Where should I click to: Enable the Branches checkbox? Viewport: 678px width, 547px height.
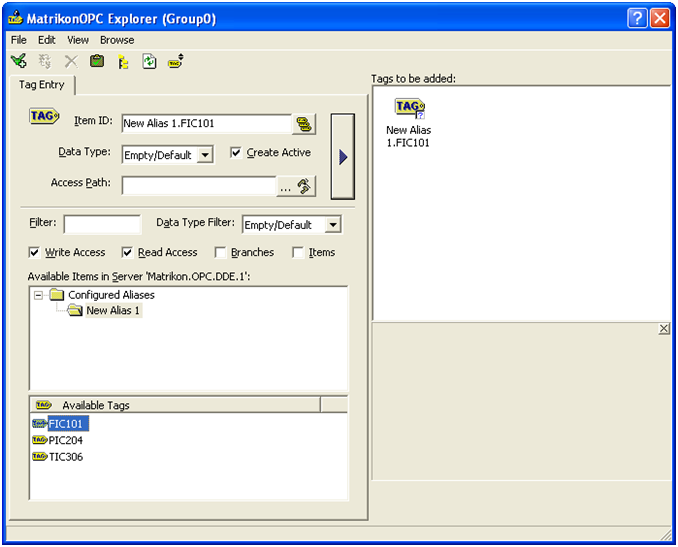pyautogui.click(x=220, y=252)
